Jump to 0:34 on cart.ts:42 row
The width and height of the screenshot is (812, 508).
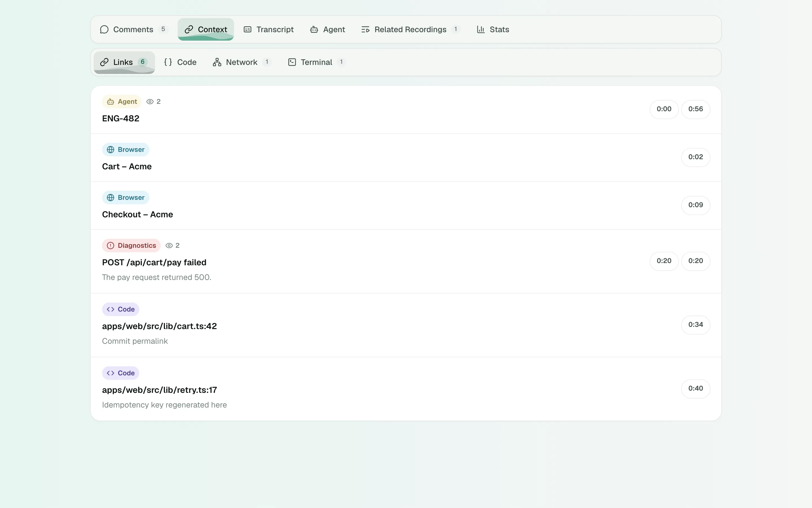[696, 325]
